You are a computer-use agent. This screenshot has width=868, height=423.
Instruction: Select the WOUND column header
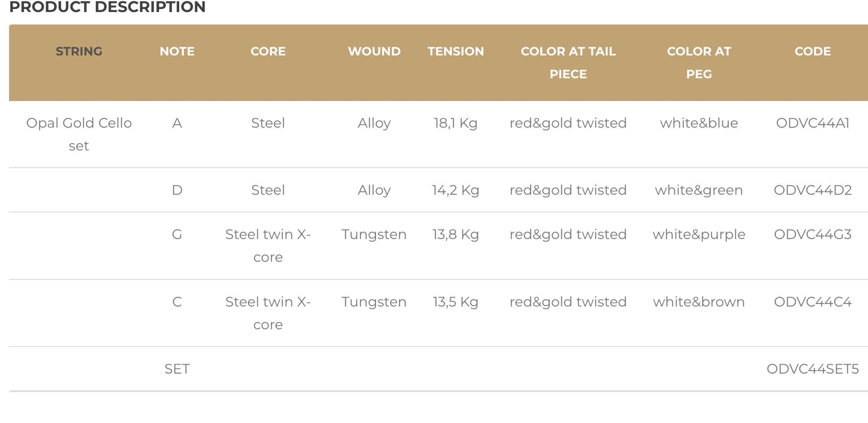(x=374, y=52)
